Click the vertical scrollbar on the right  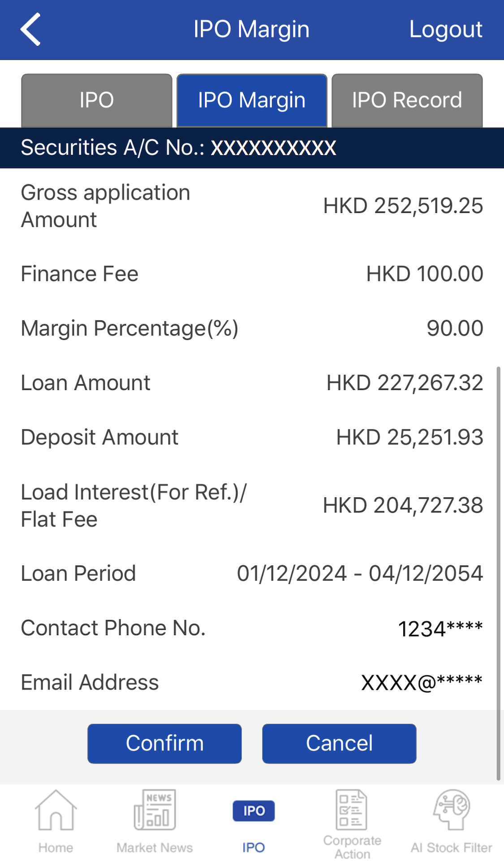pos(498,574)
